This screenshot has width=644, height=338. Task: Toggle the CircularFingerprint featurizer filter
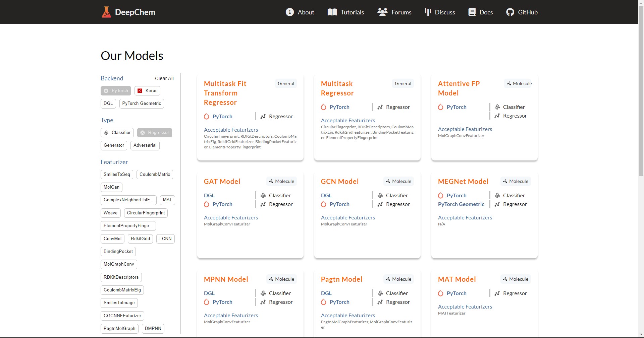(x=146, y=213)
